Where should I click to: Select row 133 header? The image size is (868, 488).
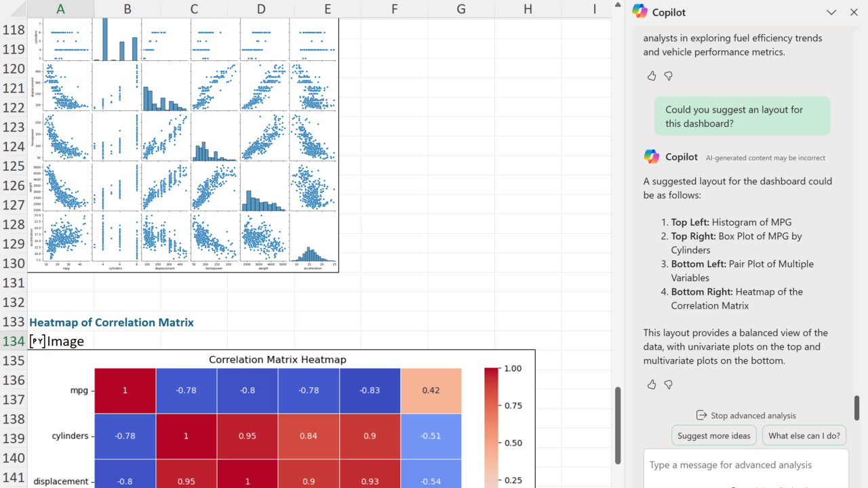[x=14, y=322]
